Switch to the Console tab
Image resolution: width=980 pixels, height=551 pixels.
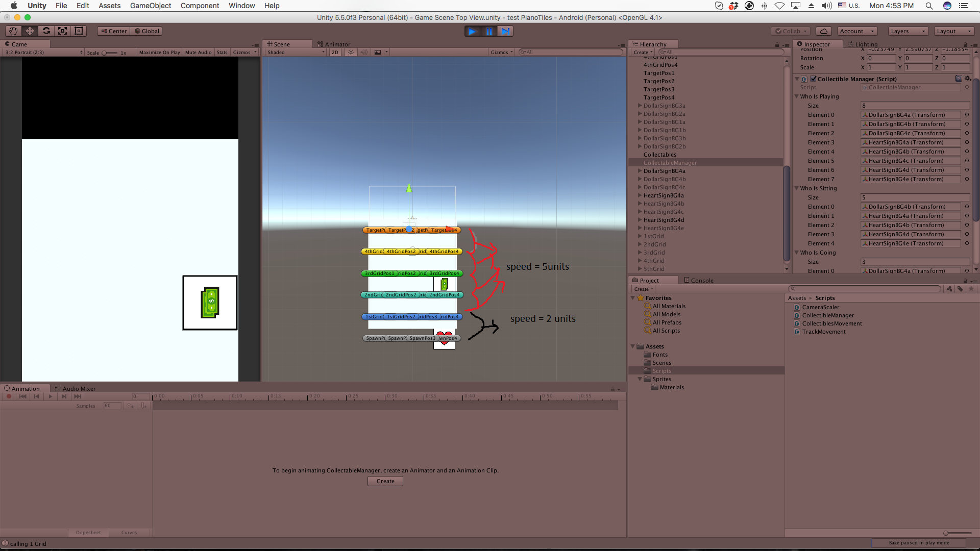pyautogui.click(x=698, y=281)
